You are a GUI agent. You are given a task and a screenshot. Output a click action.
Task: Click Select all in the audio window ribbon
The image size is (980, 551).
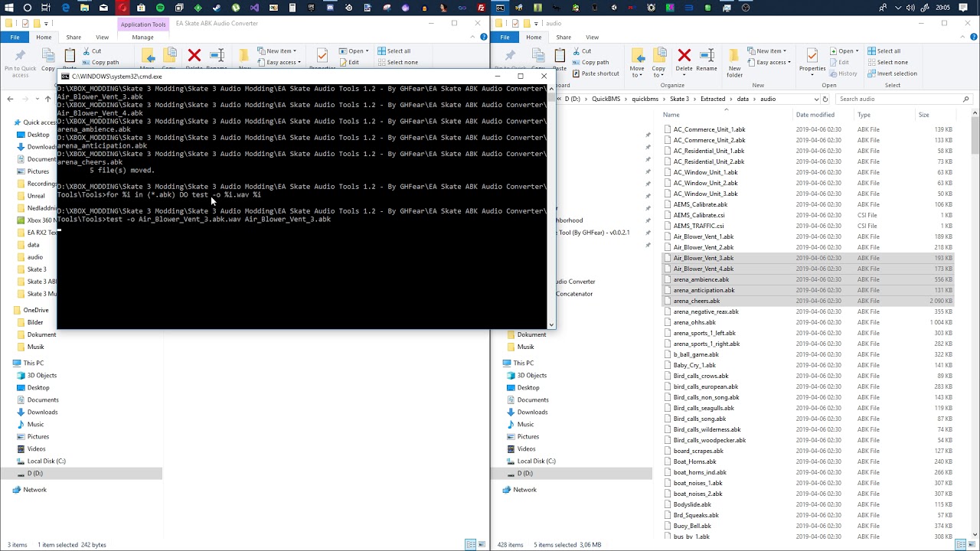tap(884, 51)
